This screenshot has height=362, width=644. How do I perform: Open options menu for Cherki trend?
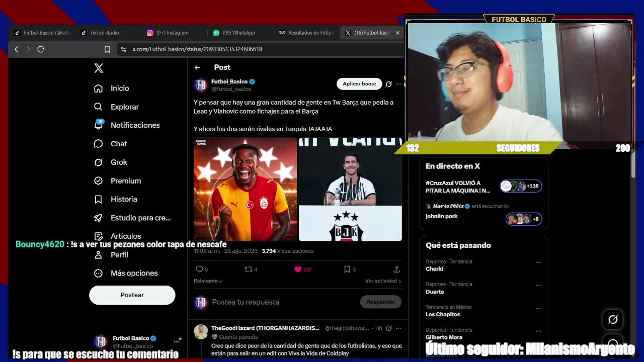[x=538, y=262]
